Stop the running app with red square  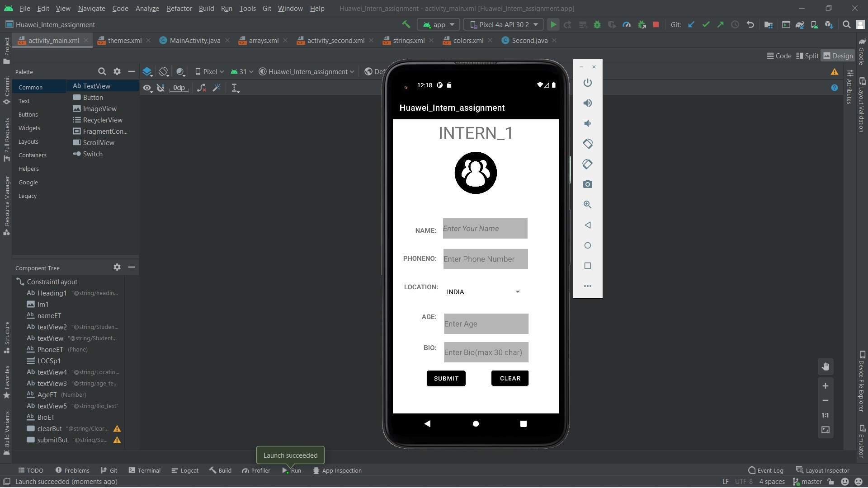pyautogui.click(x=656, y=25)
